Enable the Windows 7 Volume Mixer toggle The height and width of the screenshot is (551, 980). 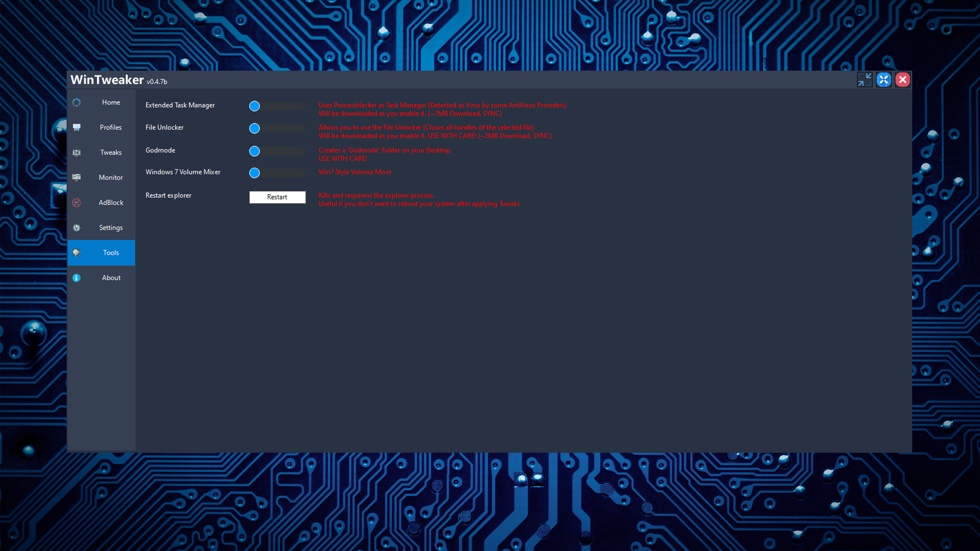[x=254, y=173]
